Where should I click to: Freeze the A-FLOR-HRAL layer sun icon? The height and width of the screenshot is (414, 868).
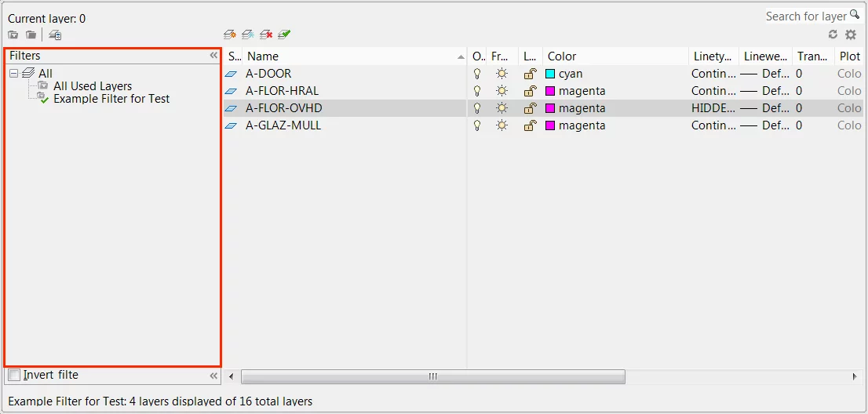click(501, 91)
